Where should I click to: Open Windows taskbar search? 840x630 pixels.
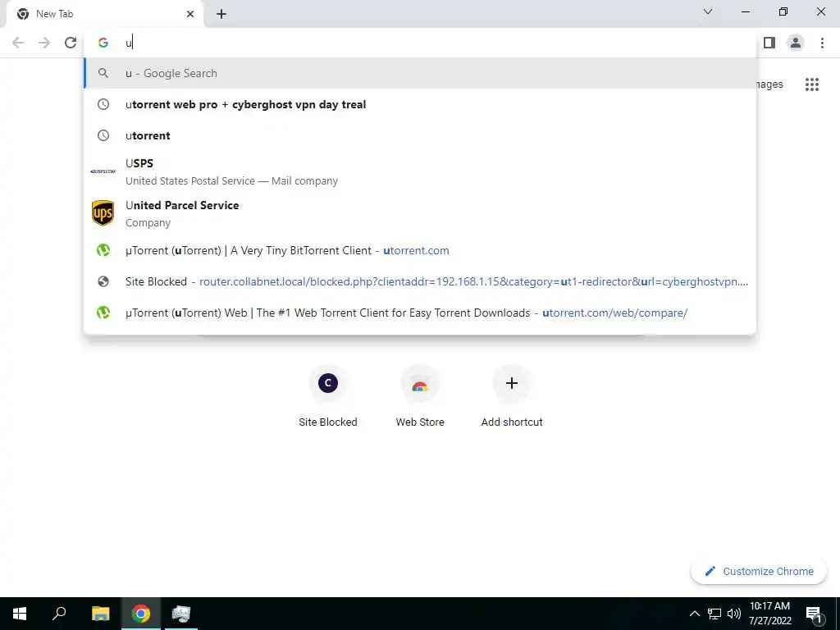pyautogui.click(x=59, y=614)
